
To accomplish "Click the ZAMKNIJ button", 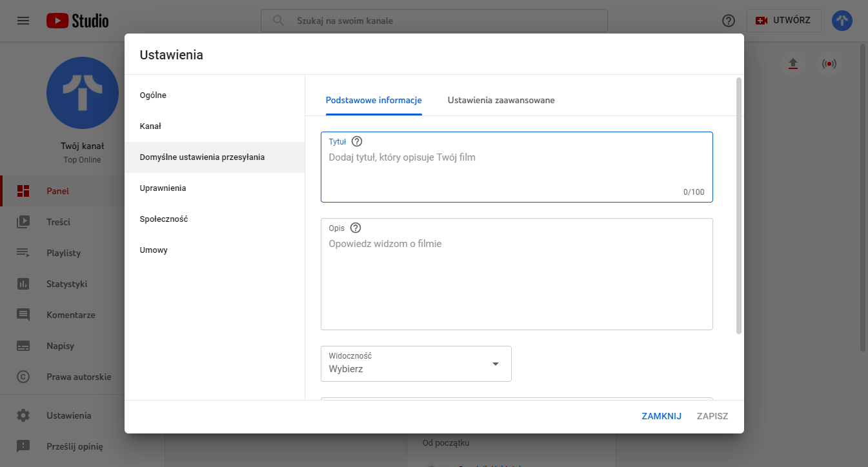I will pyautogui.click(x=661, y=416).
